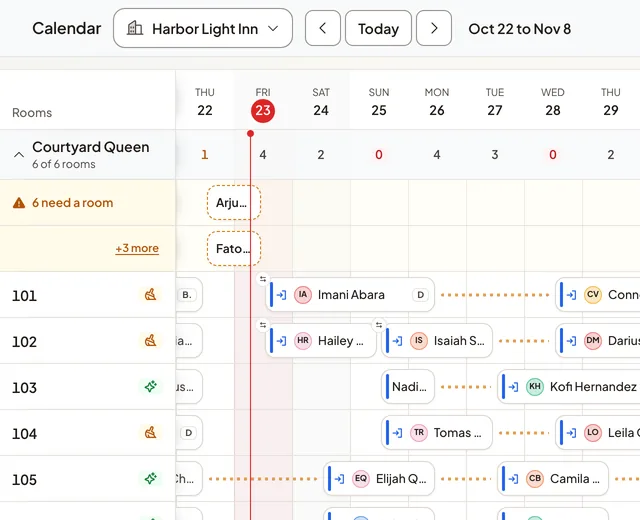Screen dimensions: 640x520
Task: Click the IS avatar on Isaiah booking
Action: click(x=419, y=341)
